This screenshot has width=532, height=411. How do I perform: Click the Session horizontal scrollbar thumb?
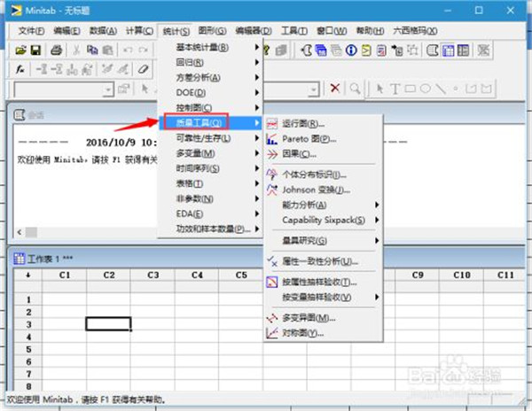pyautogui.click(x=31, y=232)
